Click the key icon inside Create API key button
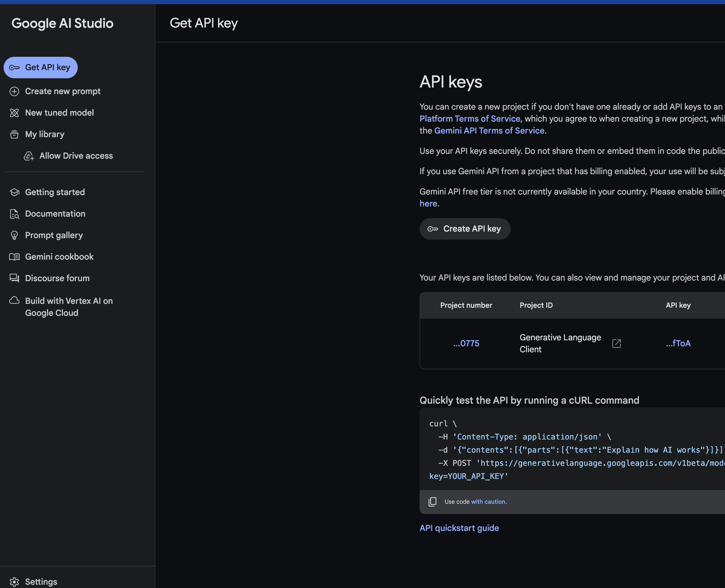This screenshot has height=588, width=725. 433,229
